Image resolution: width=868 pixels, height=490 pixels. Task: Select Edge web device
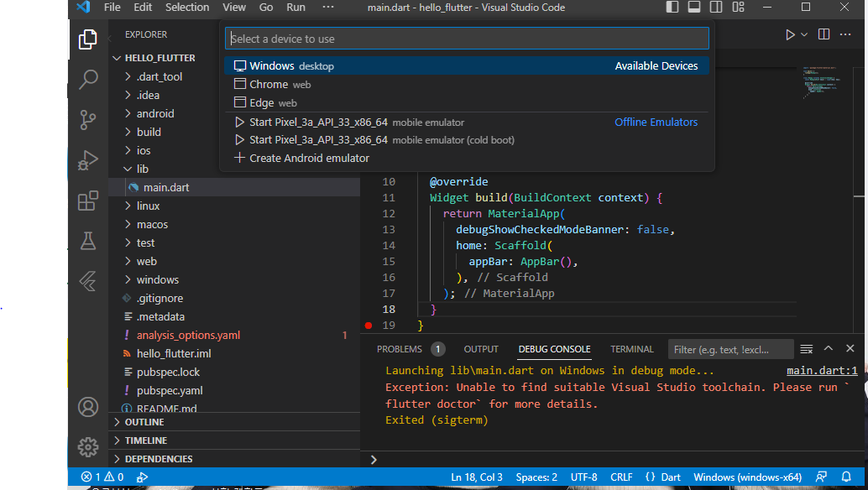467,103
